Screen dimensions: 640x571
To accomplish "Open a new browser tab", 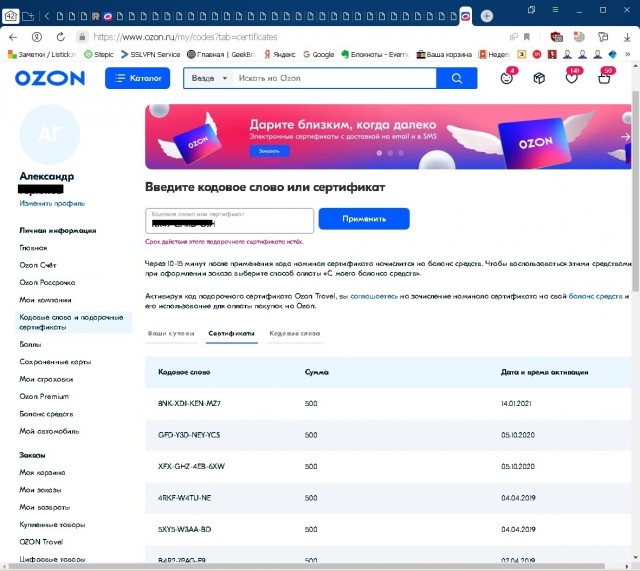I will (487, 16).
